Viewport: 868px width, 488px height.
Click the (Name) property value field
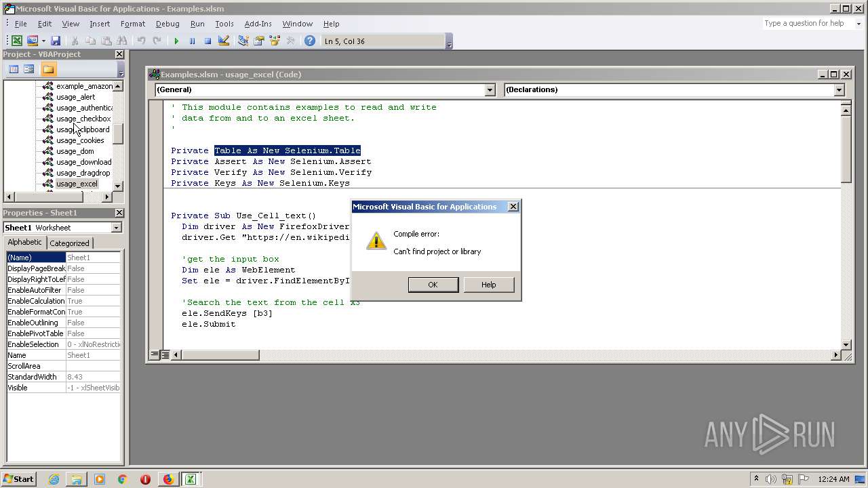pos(93,258)
